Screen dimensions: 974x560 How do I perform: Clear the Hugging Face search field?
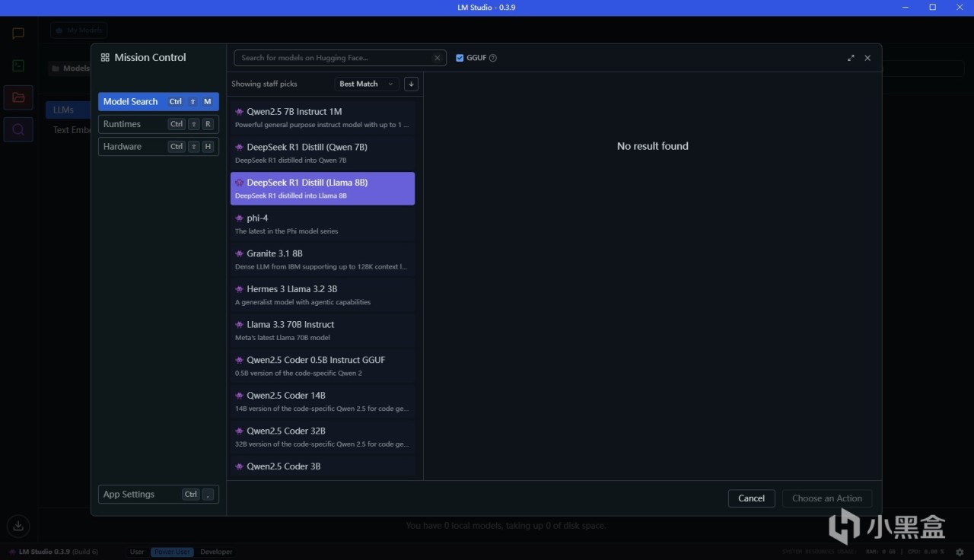pos(437,58)
